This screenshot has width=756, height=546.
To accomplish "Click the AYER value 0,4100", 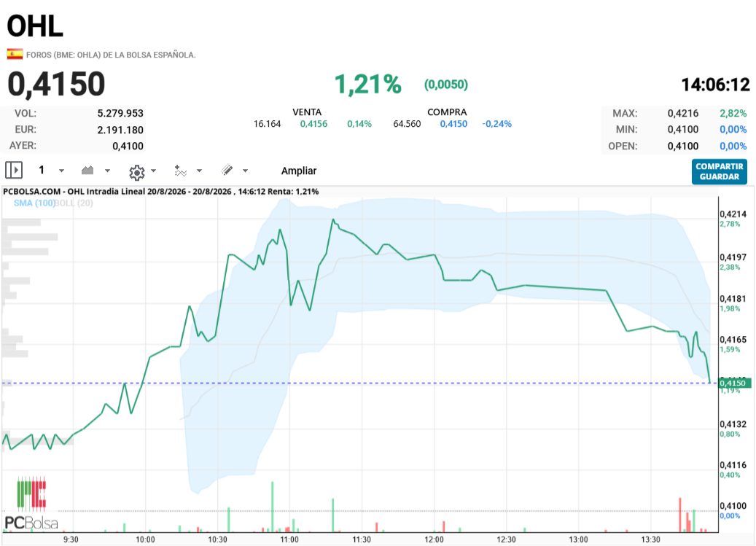I will (x=128, y=146).
